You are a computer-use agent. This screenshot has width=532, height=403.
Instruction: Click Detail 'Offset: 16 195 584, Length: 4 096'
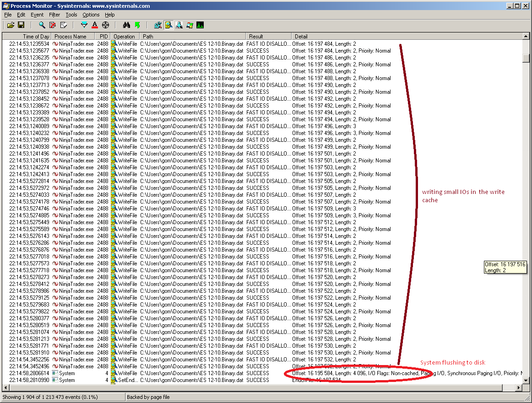[x=329, y=373]
